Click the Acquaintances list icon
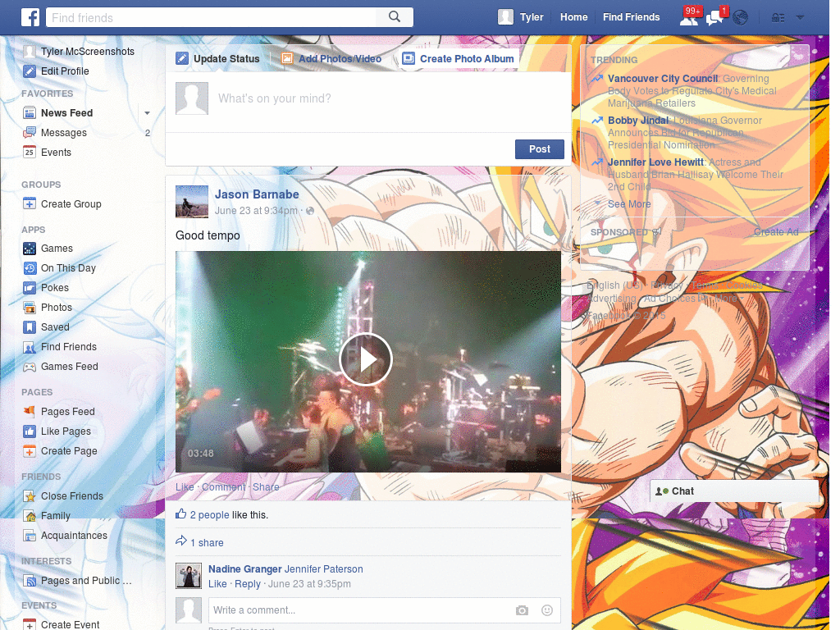 (x=30, y=536)
